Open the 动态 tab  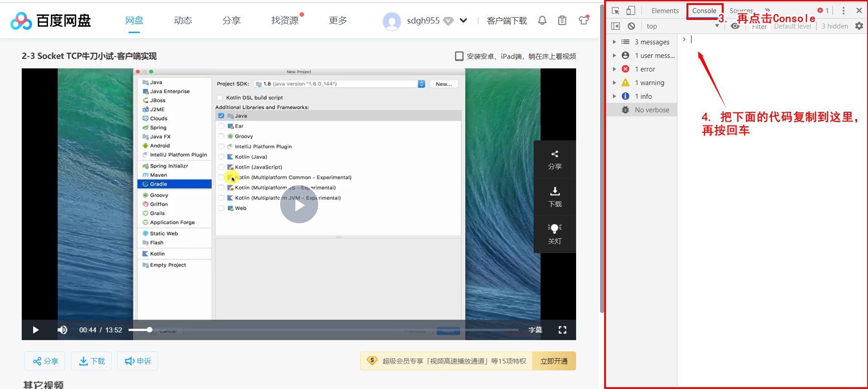pos(183,20)
